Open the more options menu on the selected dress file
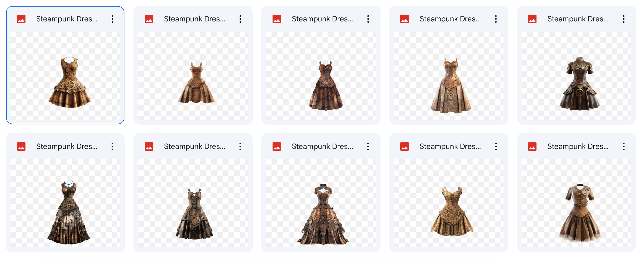This screenshot has width=644, height=258. tap(113, 19)
